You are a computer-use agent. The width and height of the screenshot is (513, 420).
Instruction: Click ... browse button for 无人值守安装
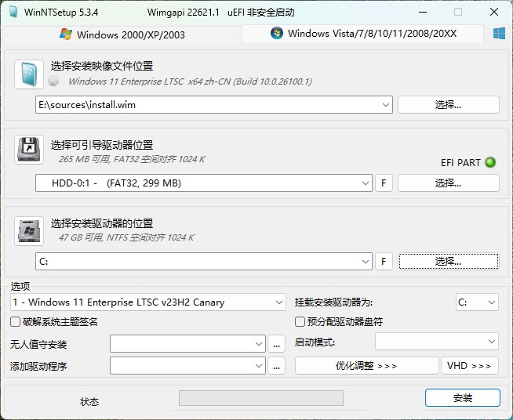click(276, 344)
